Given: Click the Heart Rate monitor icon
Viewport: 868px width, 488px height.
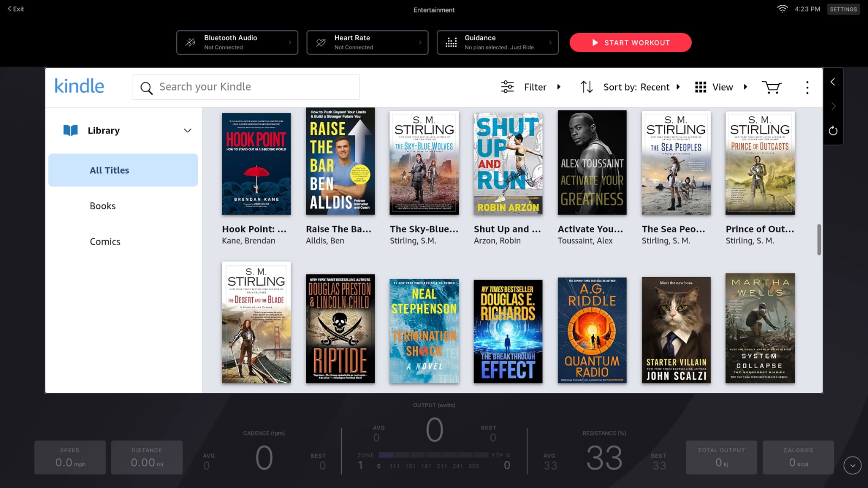Looking at the screenshot, I should click(x=321, y=42).
